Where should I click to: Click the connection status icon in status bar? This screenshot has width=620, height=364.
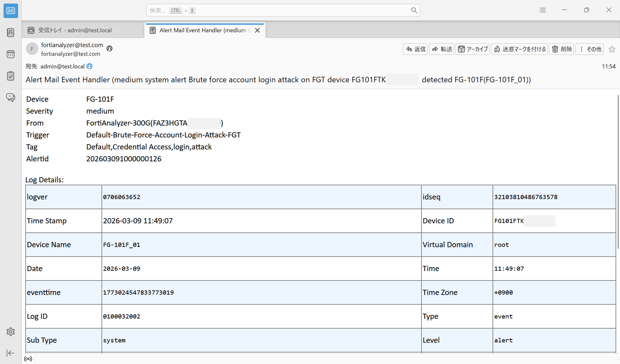28,359
